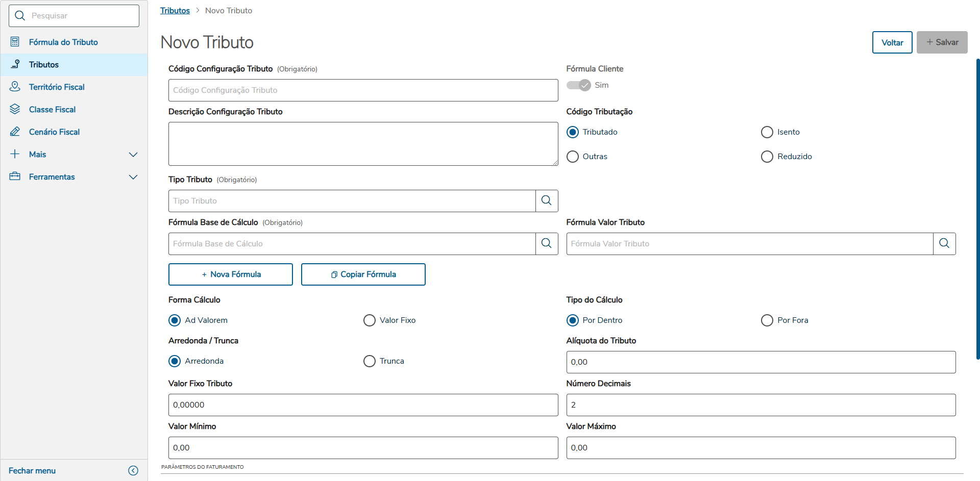Viewport: 980px width, 481px height.
Task: Click the Classe Fiscal layers icon
Action: pos(15,109)
